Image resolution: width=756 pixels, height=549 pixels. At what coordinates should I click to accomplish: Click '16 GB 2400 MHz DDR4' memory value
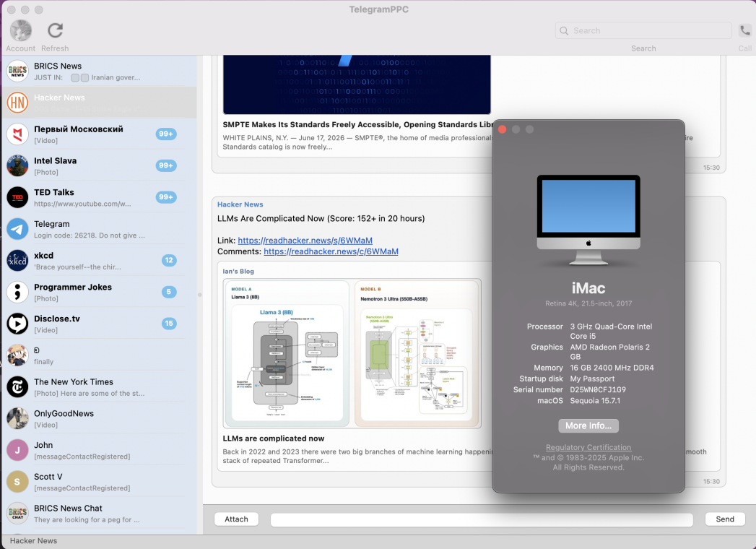click(612, 368)
